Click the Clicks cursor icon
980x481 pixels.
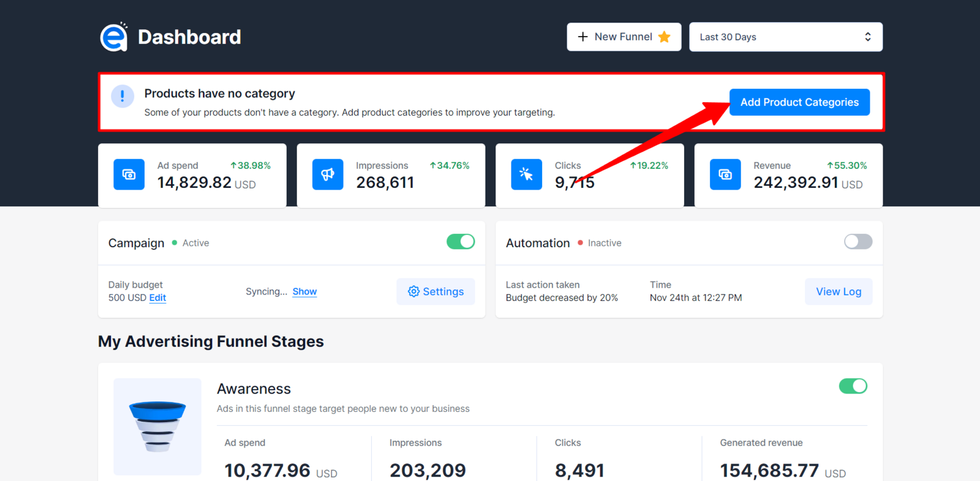[527, 174]
